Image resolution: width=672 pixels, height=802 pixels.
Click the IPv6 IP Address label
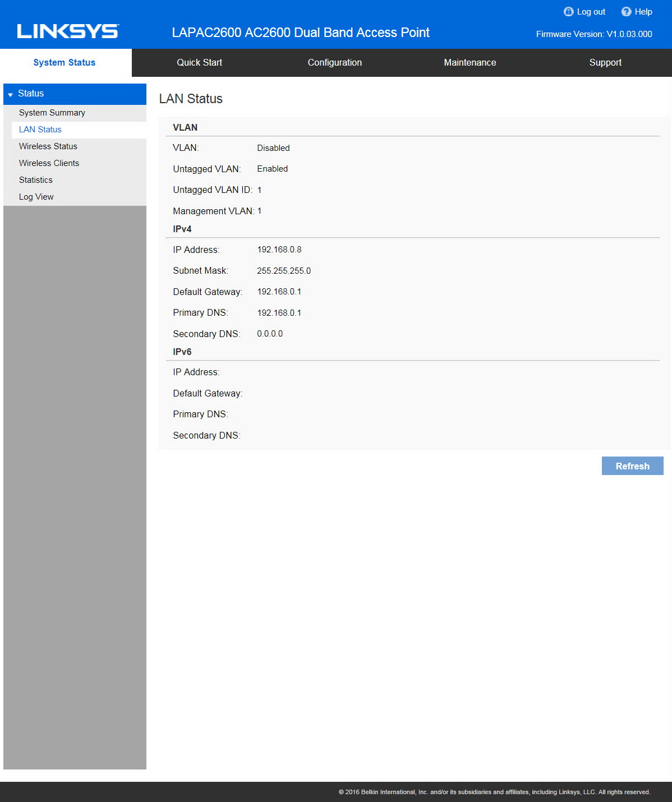[196, 372]
